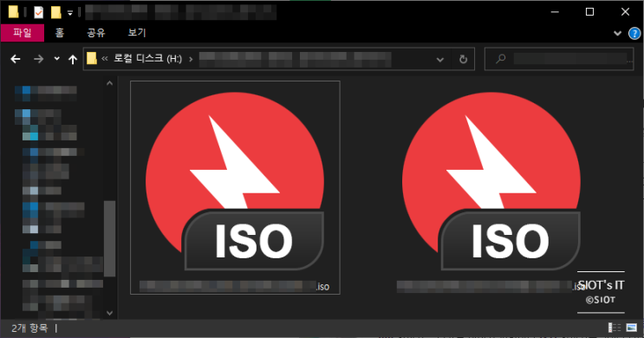Focus the search box

tap(559, 59)
